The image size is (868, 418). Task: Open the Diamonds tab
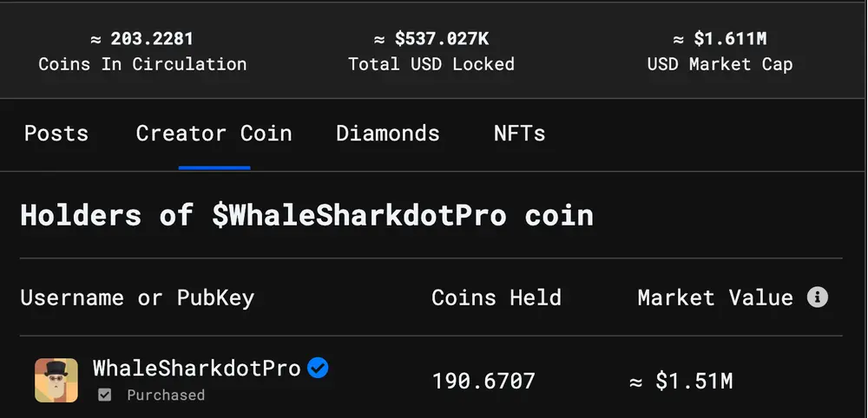(387, 134)
